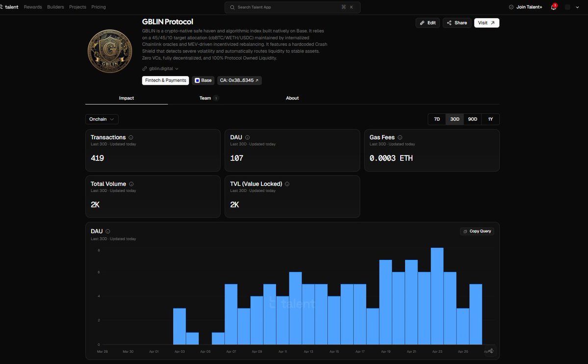Image resolution: width=588 pixels, height=364 pixels.
Task: Switch to the Team tab
Action: (x=209, y=98)
